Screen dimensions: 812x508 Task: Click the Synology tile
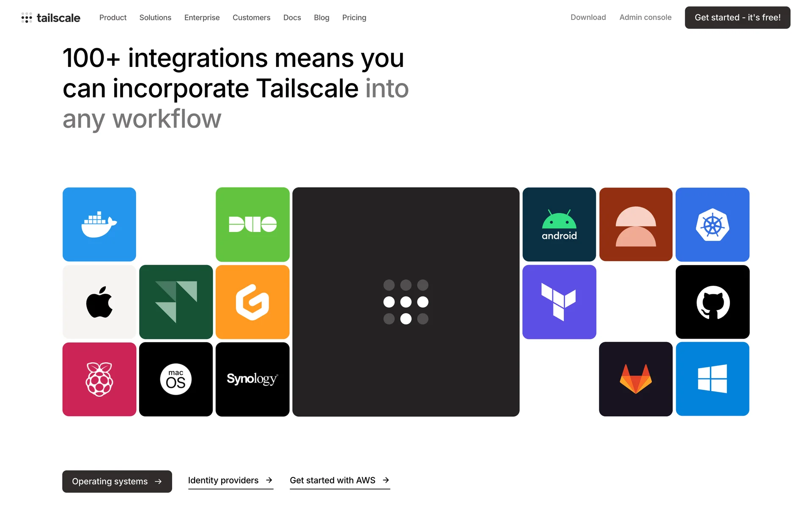click(x=252, y=379)
